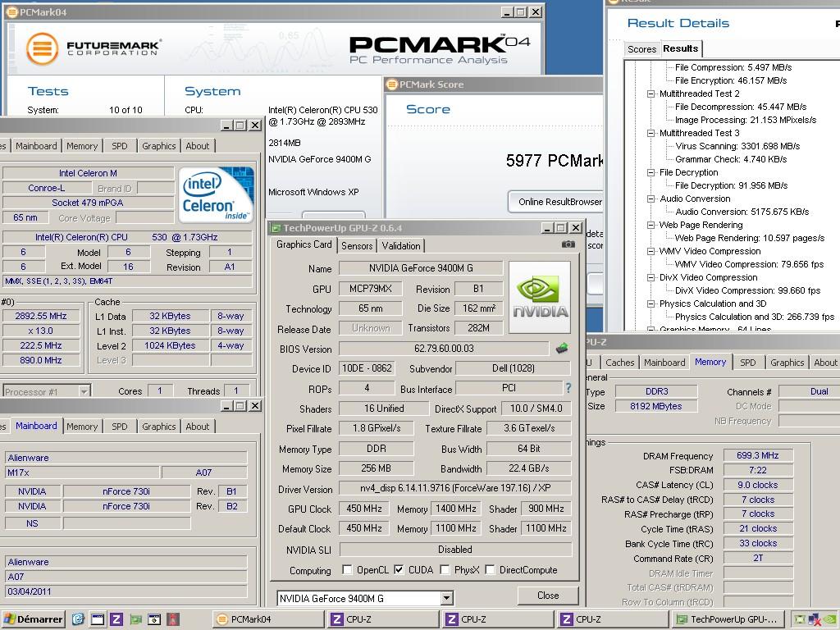This screenshot has height=630, width=840.
Task: Collapse the Audio Conversion tree node
Action: 651,199
